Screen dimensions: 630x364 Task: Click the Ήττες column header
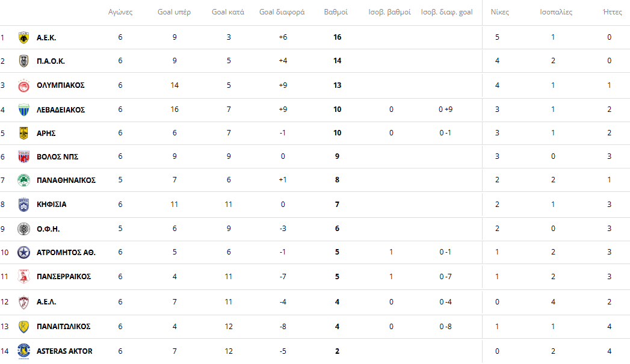coord(613,12)
